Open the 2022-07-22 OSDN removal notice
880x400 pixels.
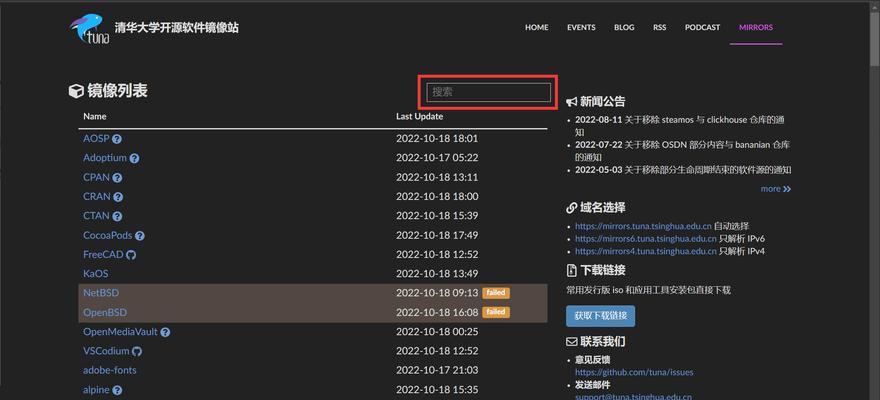pos(682,151)
